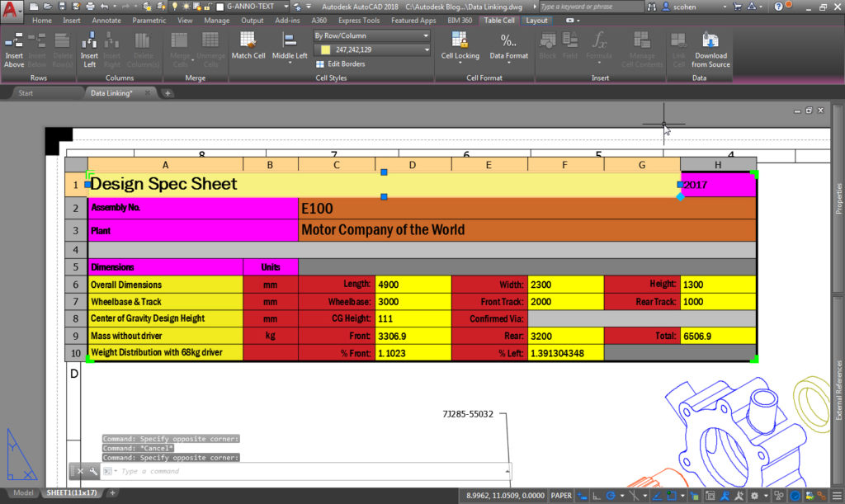Click the Download from Source icon
The width and height of the screenshot is (845, 504).
[x=710, y=47]
